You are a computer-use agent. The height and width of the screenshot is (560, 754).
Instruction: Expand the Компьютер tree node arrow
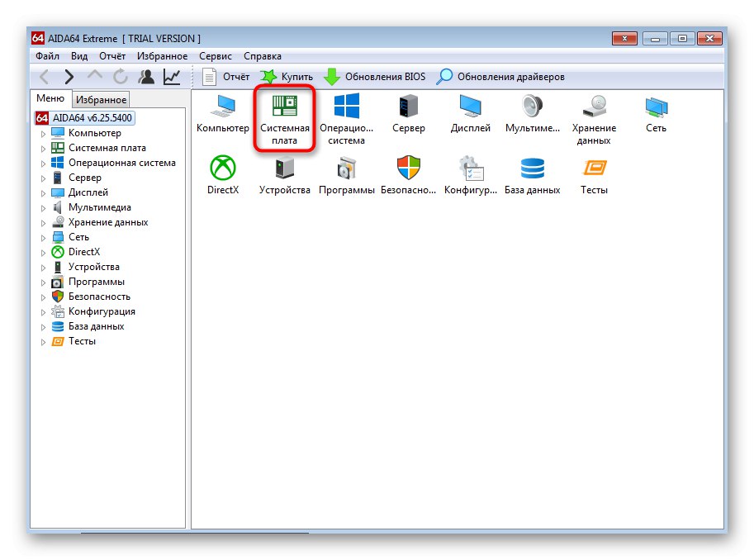pyautogui.click(x=43, y=133)
